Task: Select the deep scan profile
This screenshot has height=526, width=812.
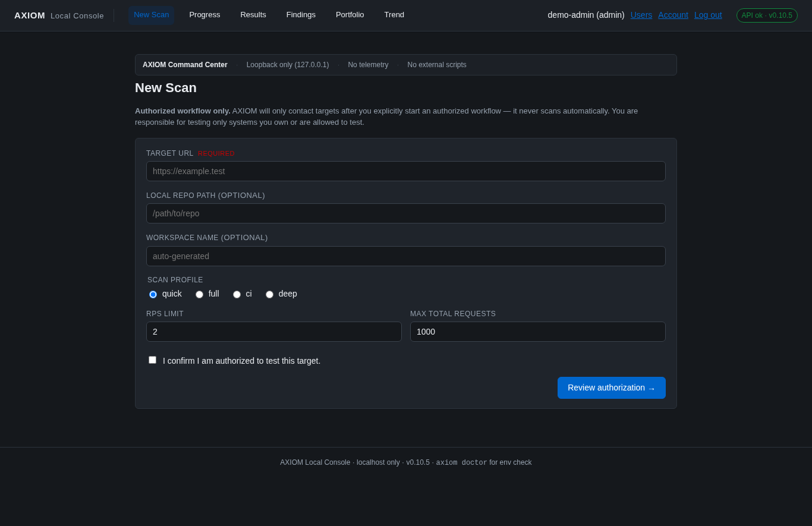Action: (270, 294)
